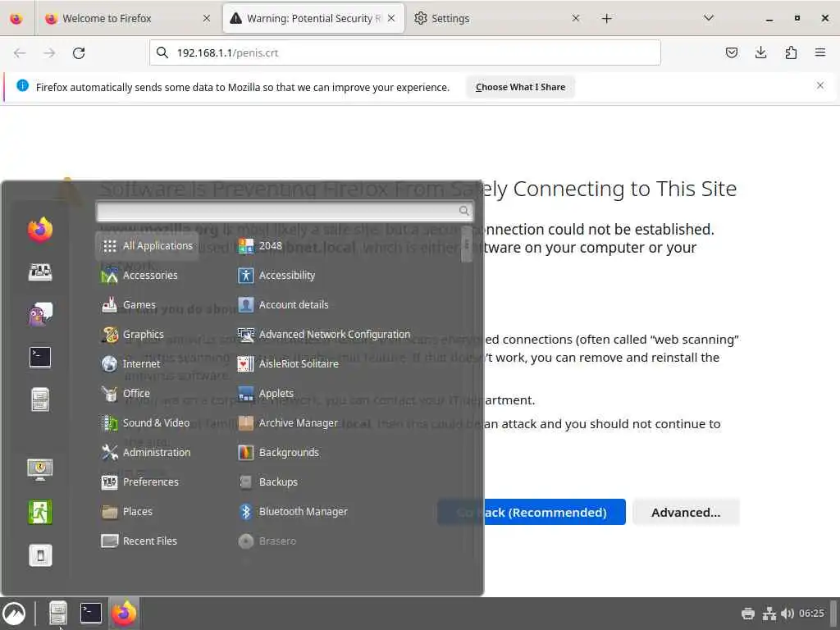Open Terminal from the bottom panel

(x=90, y=614)
